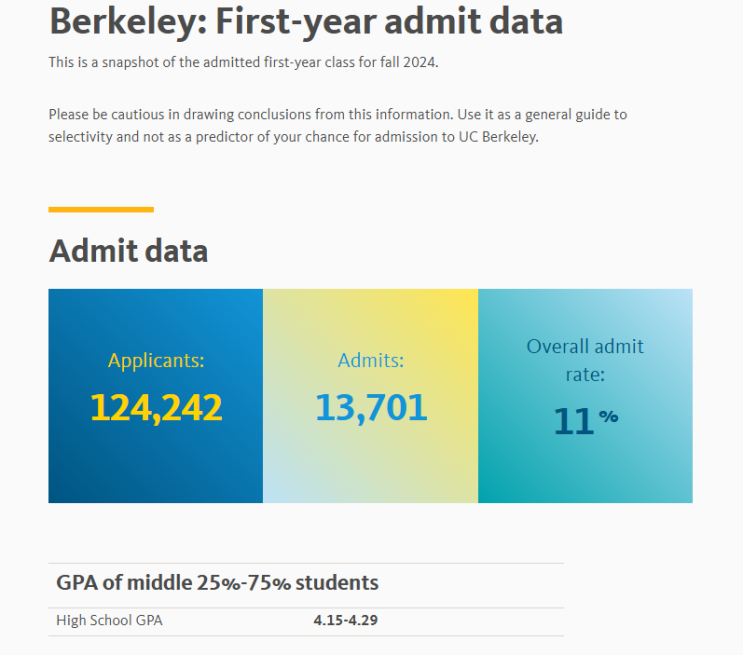Click the word "selectivity" in the caution text
This screenshot has height=655, width=743.
tap(80, 137)
